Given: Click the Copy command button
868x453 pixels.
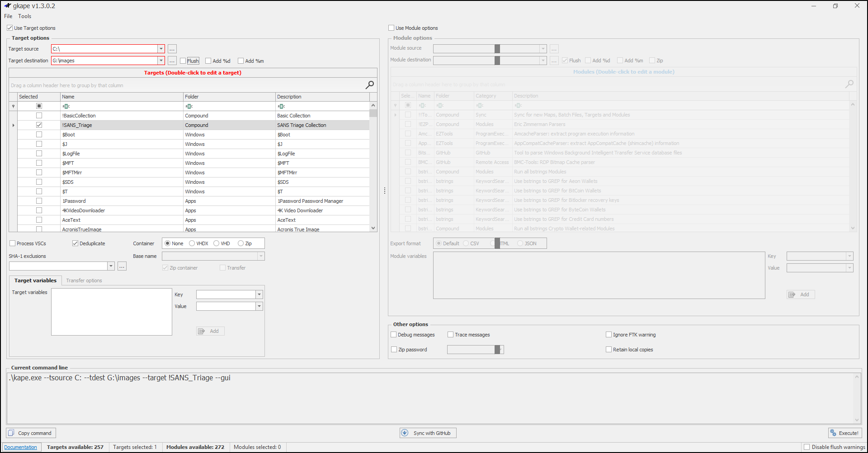Looking at the screenshot, I should click(x=31, y=433).
